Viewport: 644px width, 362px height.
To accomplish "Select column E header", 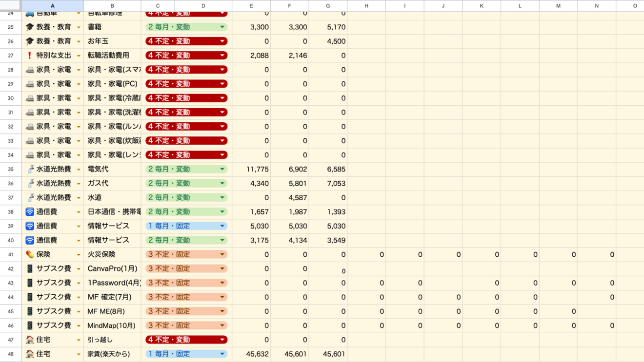I will point(251,6).
